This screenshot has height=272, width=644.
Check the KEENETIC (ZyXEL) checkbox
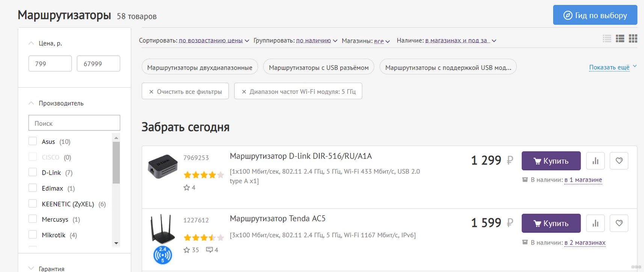tap(33, 204)
